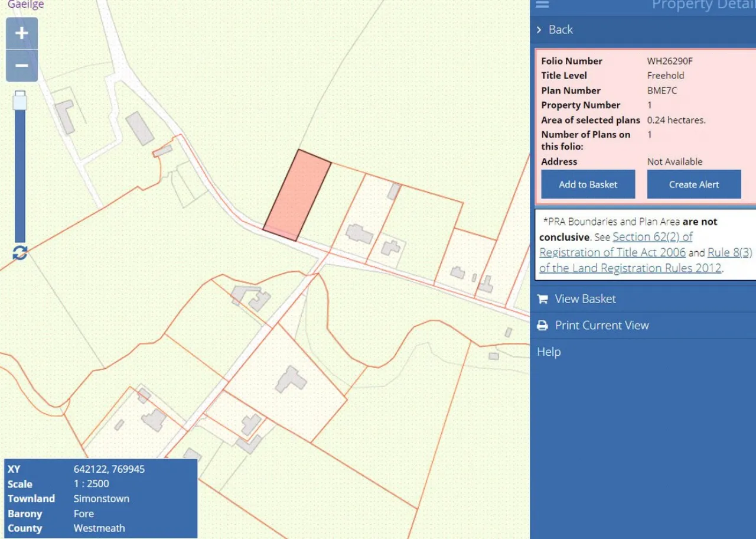
Task: Collapse panel using the Back chevron arrow
Action: point(539,30)
